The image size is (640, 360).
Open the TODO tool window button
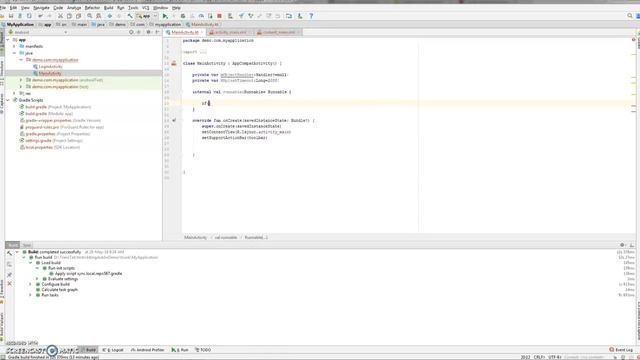[203, 350]
